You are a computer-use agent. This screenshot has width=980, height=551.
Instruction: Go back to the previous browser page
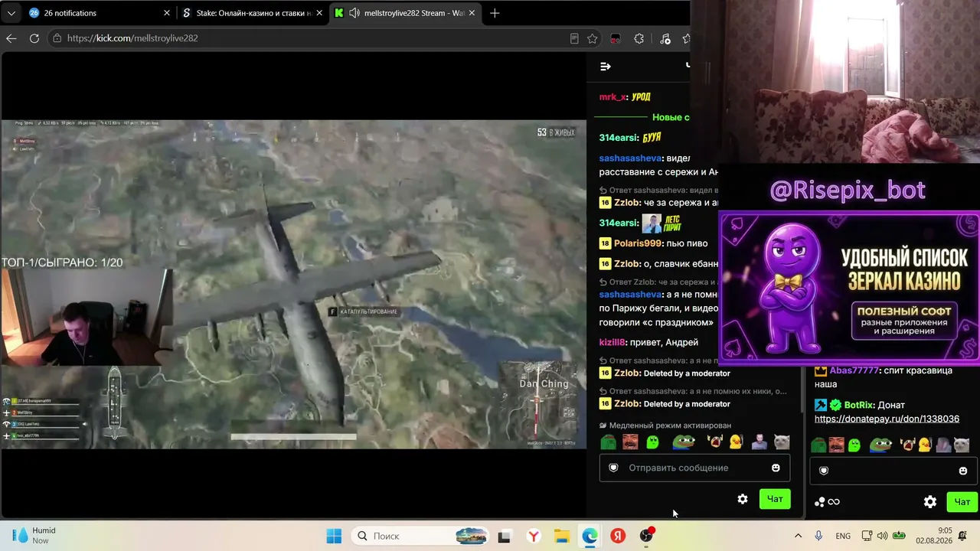point(11,38)
